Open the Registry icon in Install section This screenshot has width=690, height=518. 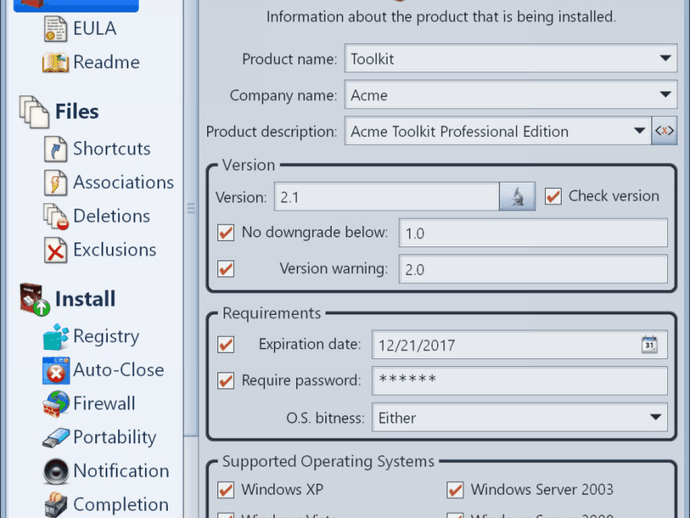pos(55,337)
